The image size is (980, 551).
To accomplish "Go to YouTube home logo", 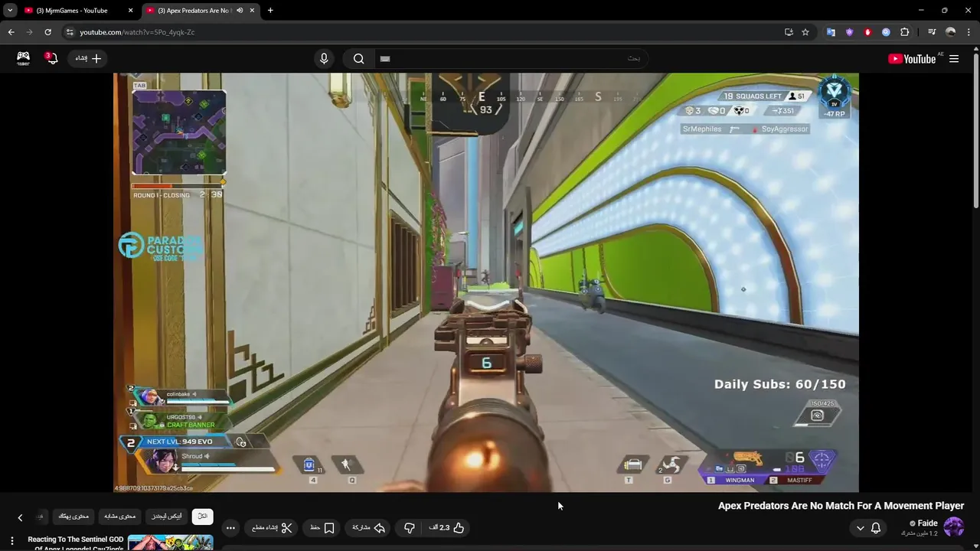I will coord(912,59).
